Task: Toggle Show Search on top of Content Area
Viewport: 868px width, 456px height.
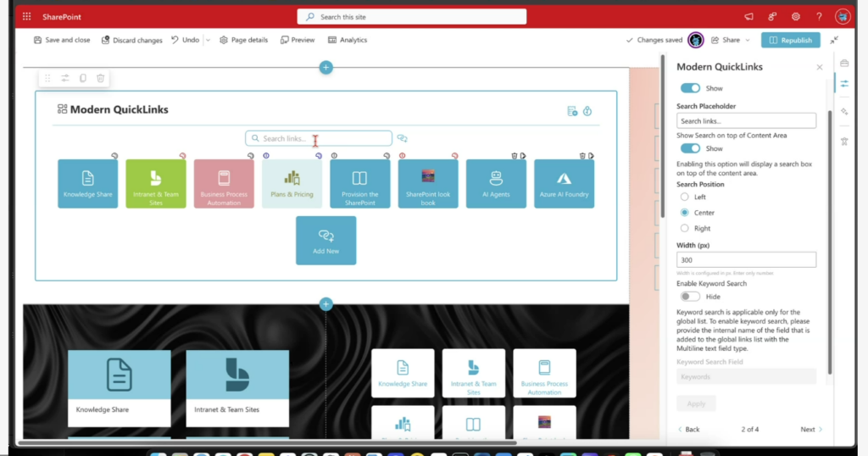Action: [x=690, y=148]
